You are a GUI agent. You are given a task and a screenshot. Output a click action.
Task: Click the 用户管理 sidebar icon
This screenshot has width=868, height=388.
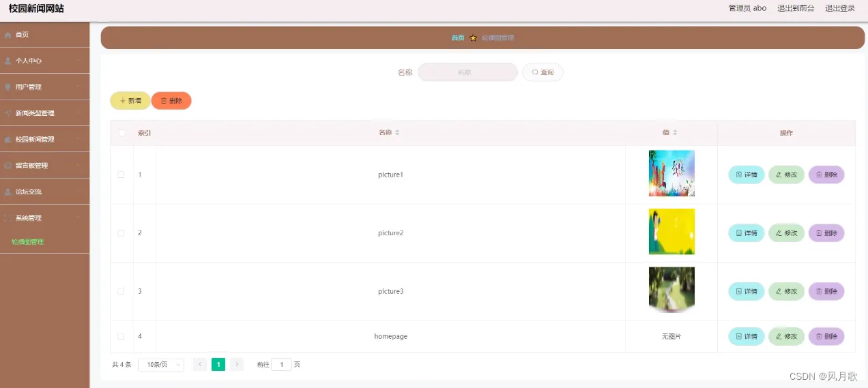8,87
